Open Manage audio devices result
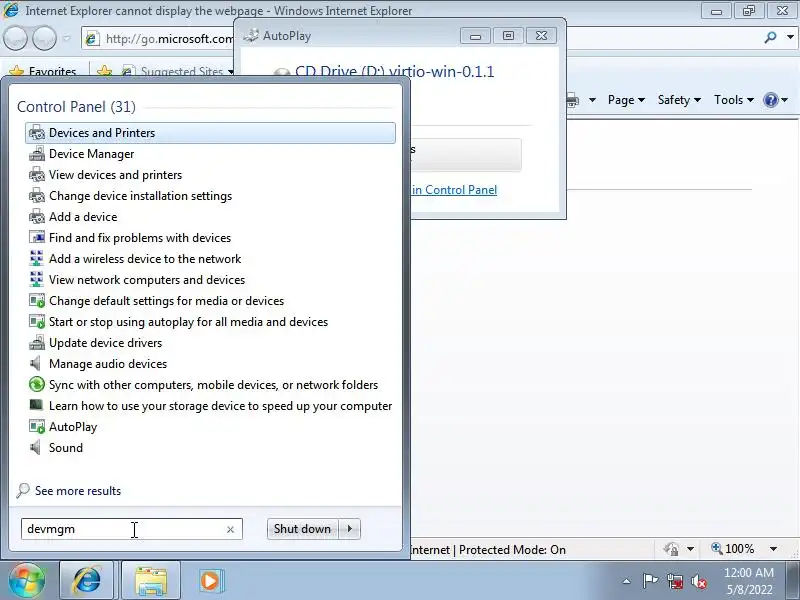800x600 pixels. click(210, 364)
